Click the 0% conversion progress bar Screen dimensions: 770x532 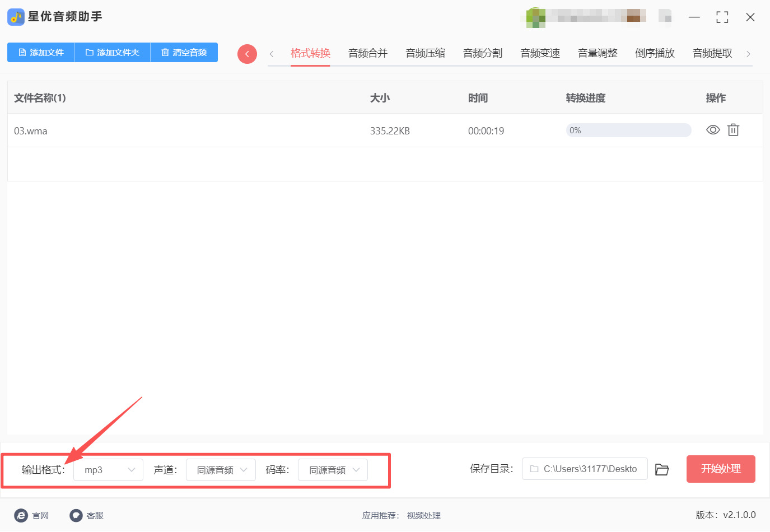pyautogui.click(x=628, y=129)
